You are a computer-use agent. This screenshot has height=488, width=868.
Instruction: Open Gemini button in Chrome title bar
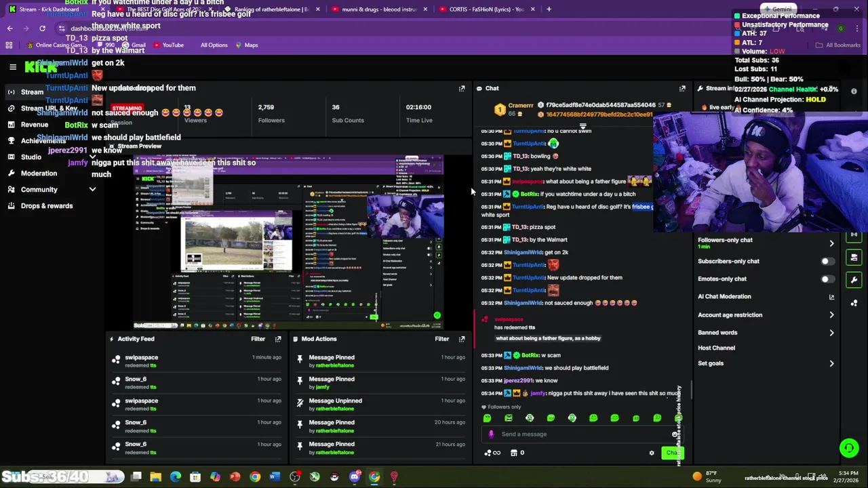pyautogui.click(x=777, y=9)
